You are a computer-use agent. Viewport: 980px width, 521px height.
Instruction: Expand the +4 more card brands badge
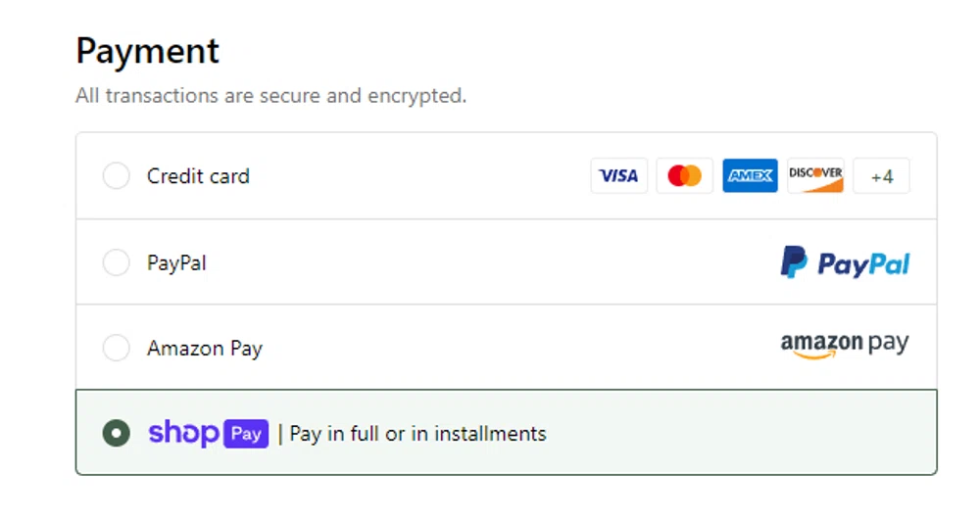click(x=881, y=176)
